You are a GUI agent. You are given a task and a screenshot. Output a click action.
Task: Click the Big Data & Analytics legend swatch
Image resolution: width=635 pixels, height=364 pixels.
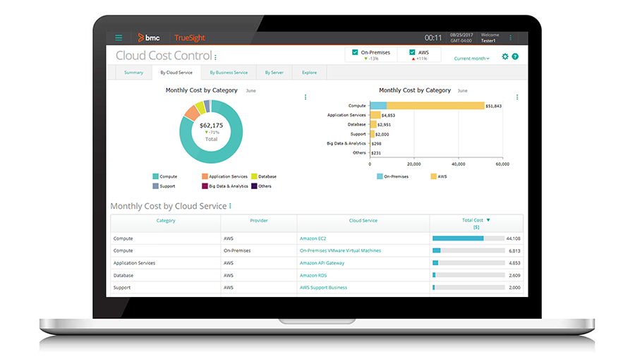point(205,186)
